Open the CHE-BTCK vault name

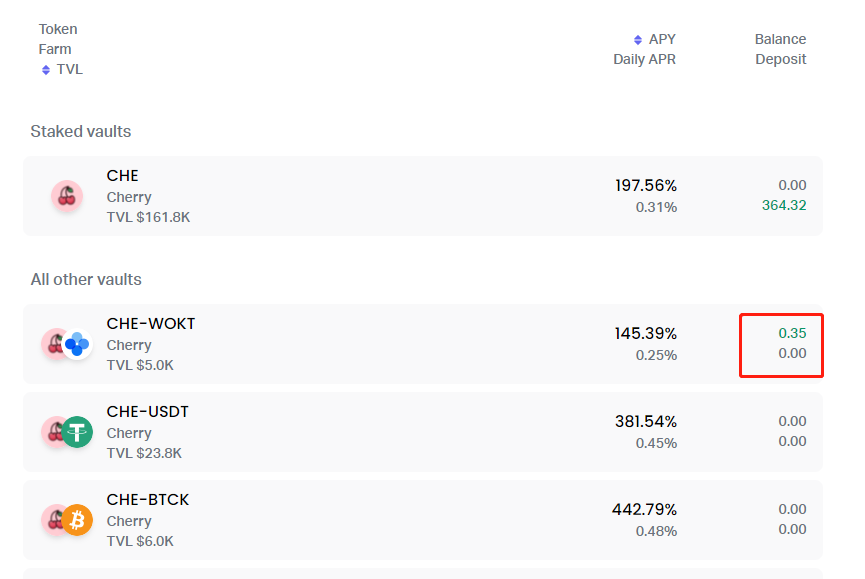click(x=148, y=500)
